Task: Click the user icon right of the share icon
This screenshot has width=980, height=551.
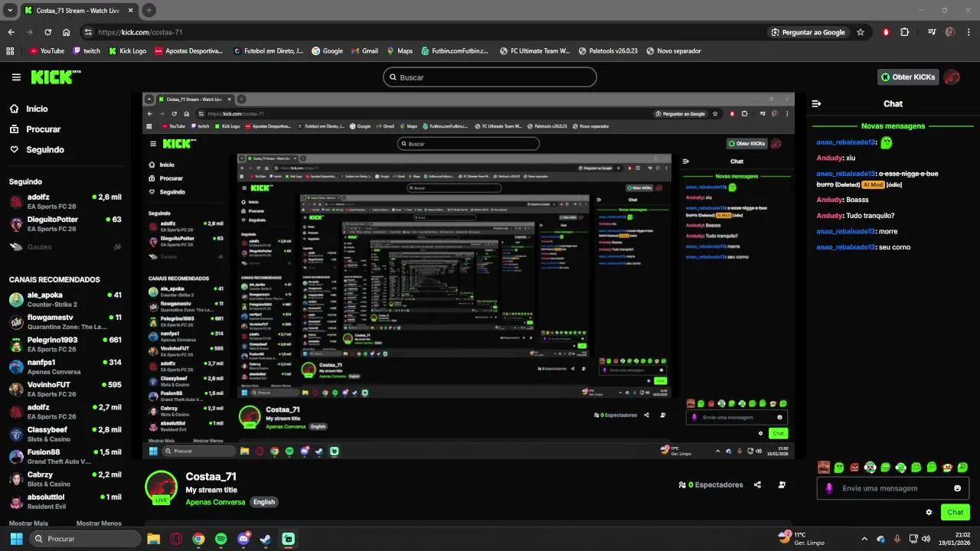Action: point(782,484)
